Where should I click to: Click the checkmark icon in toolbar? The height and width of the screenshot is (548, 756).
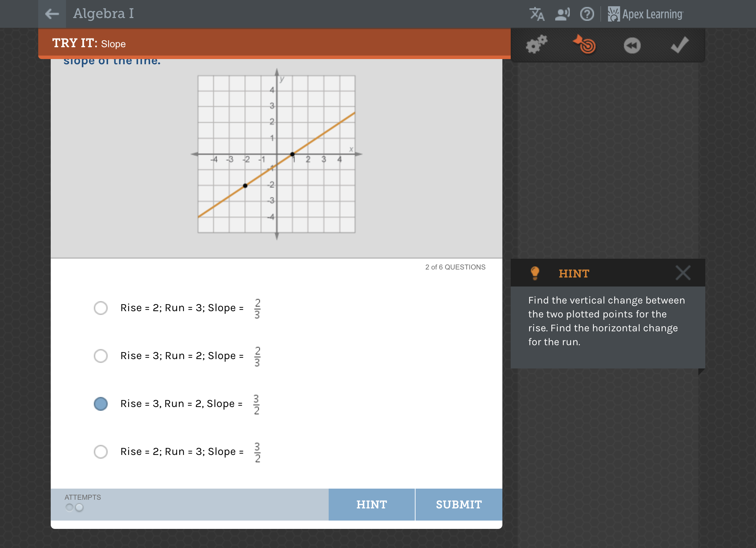(x=679, y=44)
